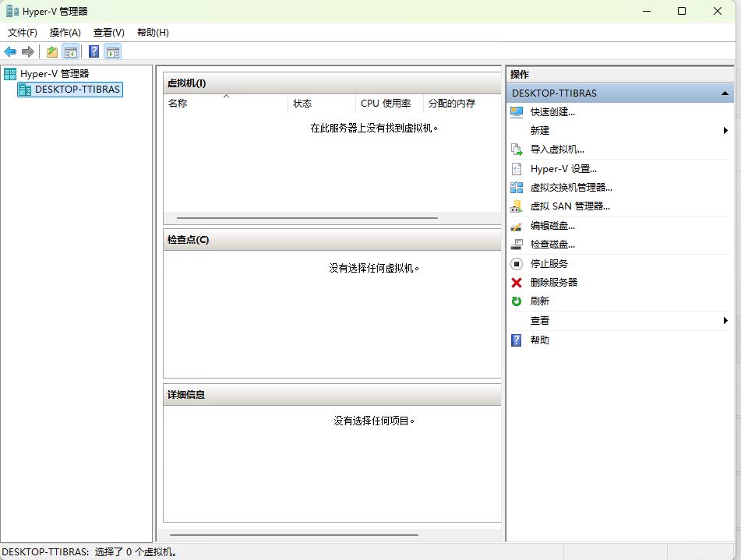Select 快速创建... in the actions pane

point(552,112)
